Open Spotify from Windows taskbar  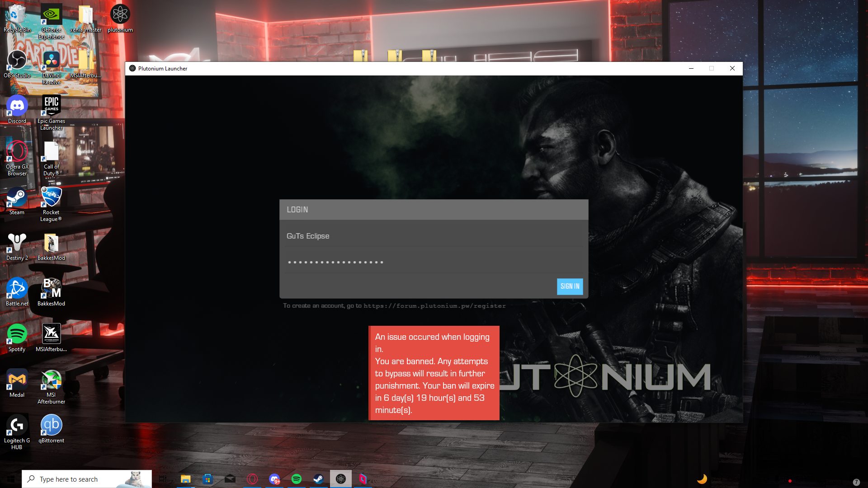297,479
